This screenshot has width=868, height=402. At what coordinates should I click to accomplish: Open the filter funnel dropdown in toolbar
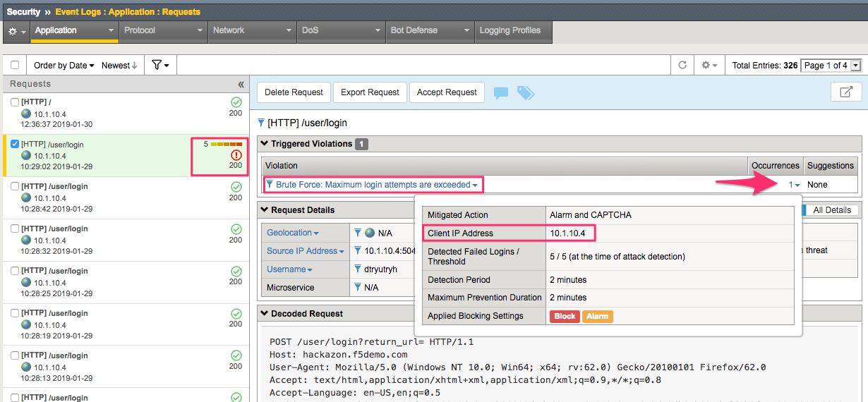pyautogui.click(x=161, y=65)
